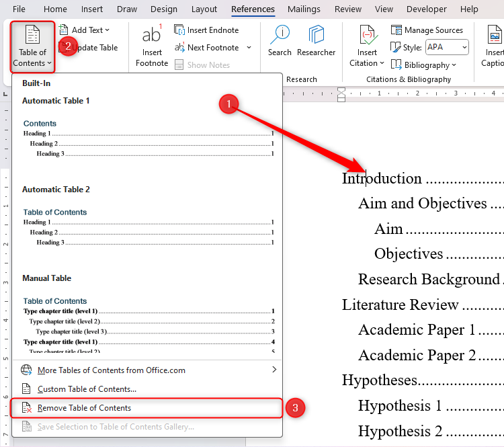The width and height of the screenshot is (504, 447).
Task: Open the Search research tool
Action: coord(280,40)
